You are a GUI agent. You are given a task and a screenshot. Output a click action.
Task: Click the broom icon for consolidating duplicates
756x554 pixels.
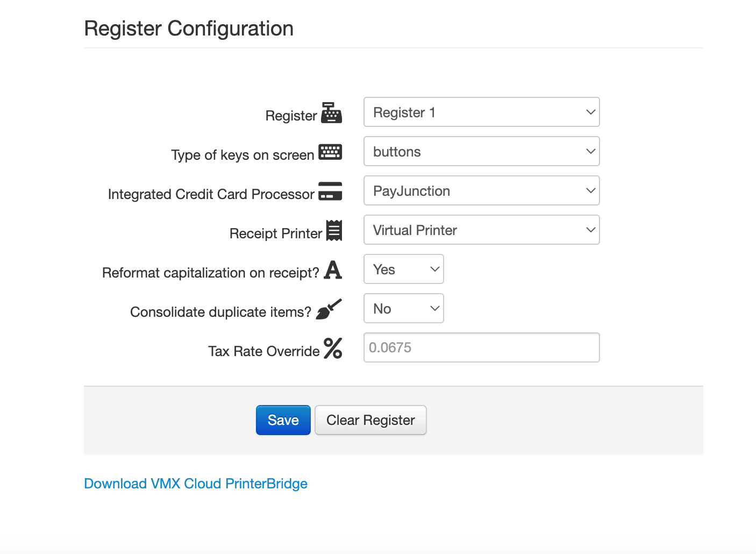[x=329, y=309]
